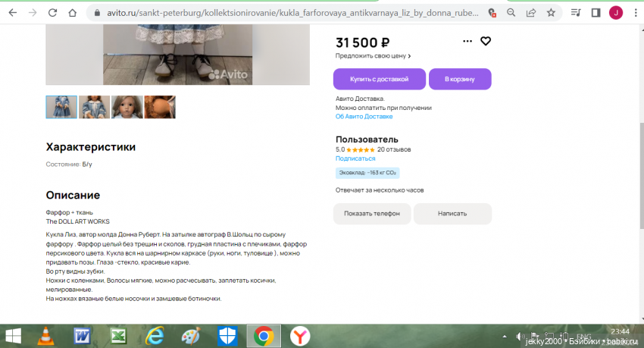644x348 pixels.
Task: Bookmark this page with the star icon
Action: coord(551,13)
